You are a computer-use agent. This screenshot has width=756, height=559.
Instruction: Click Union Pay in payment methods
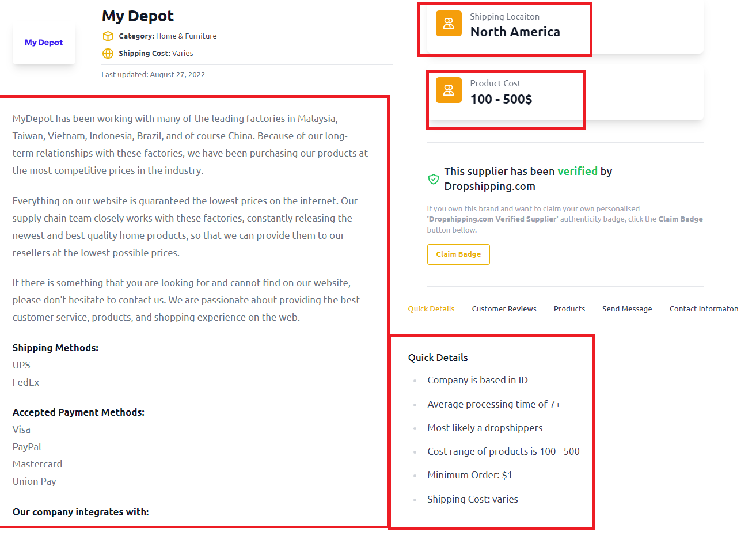pos(35,481)
